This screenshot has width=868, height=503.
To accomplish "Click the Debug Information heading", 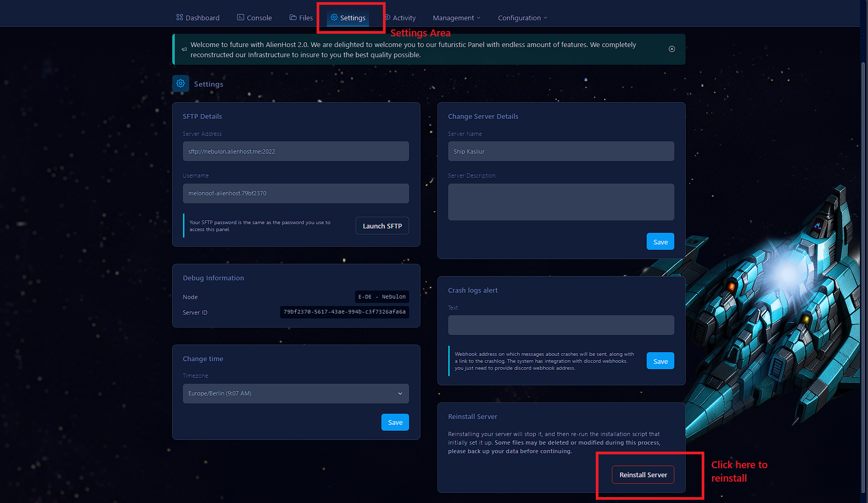I will point(213,278).
